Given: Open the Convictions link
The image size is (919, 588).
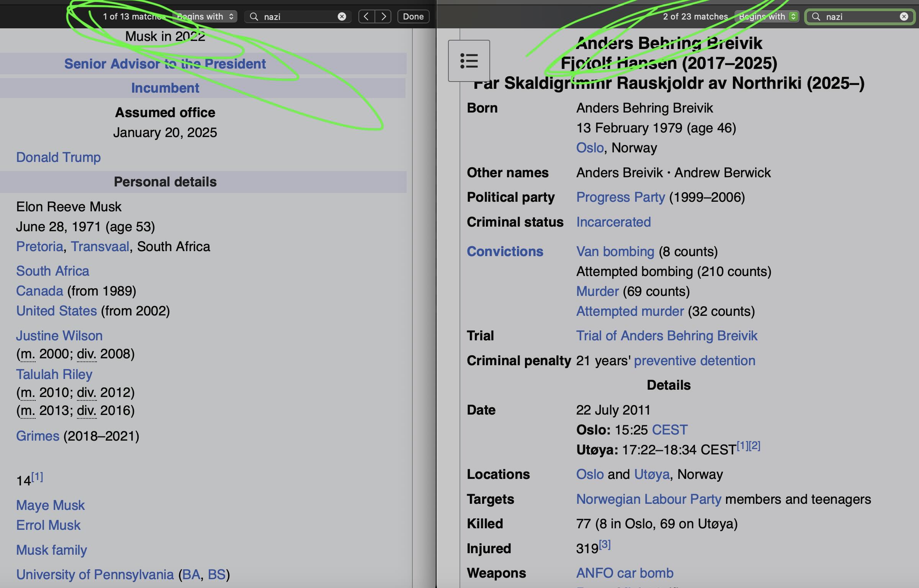Looking at the screenshot, I should point(505,252).
